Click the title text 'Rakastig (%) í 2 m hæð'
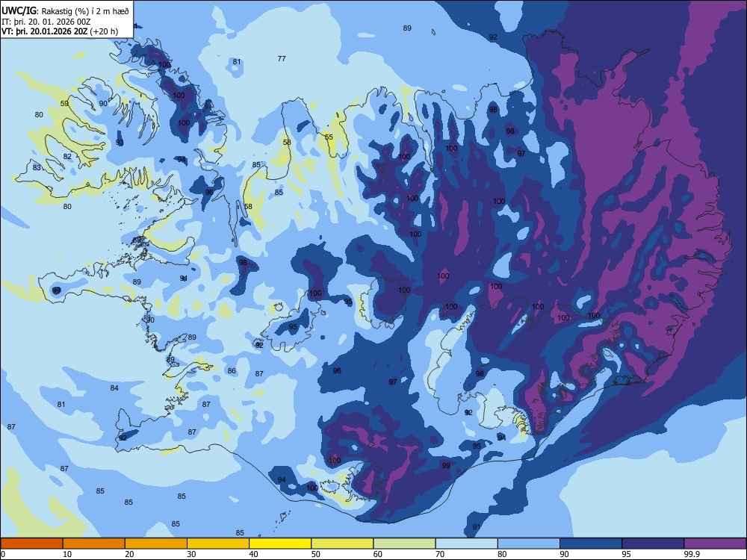 85,11
